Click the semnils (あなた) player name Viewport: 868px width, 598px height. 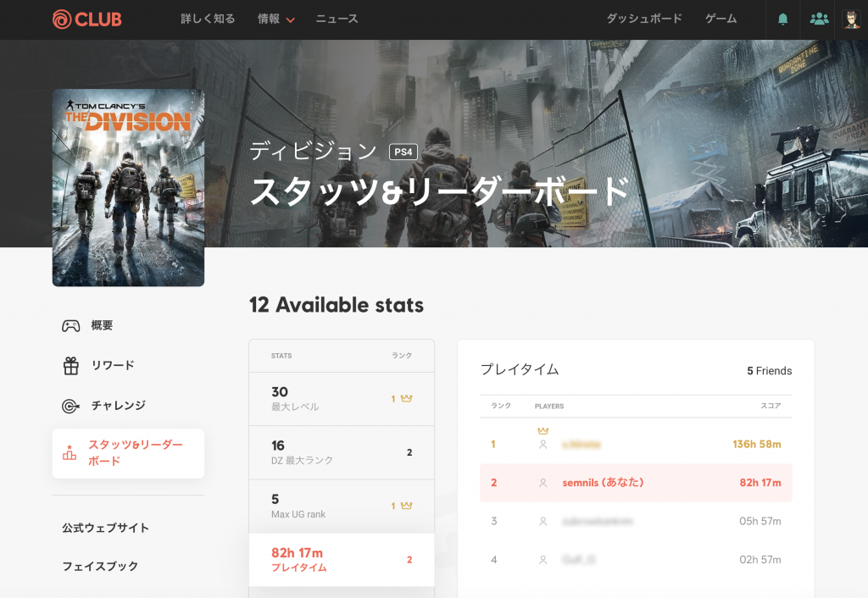[x=603, y=483]
